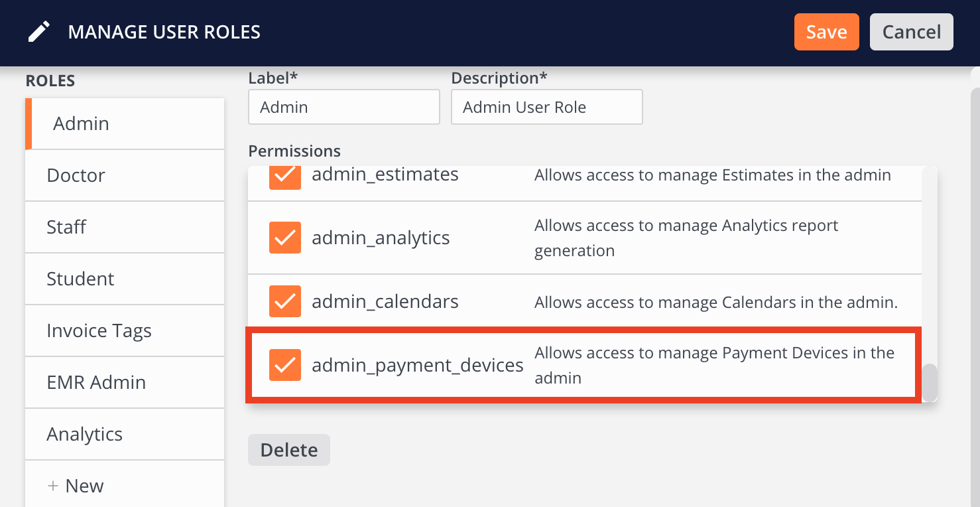Viewport: 980px width, 507px height.
Task: Open the Invoice Tags role
Action: point(125,330)
